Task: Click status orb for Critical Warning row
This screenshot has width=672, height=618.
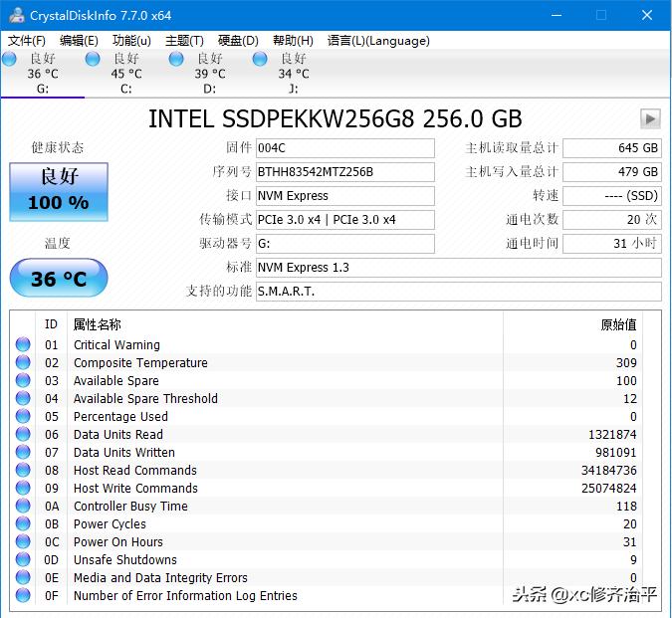Action: [23, 345]
